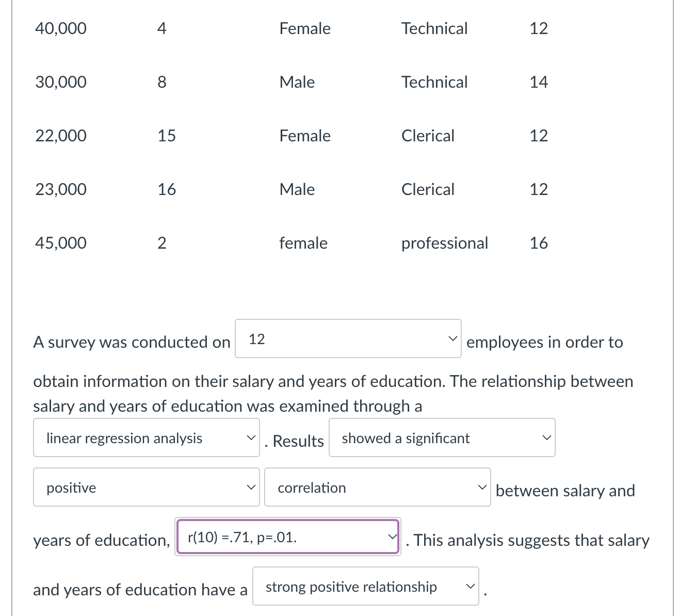Viewport: 679px width, 616px height.
Task: Click the chevron on the employees count dropdown
Action: click(x=452, y=339)
